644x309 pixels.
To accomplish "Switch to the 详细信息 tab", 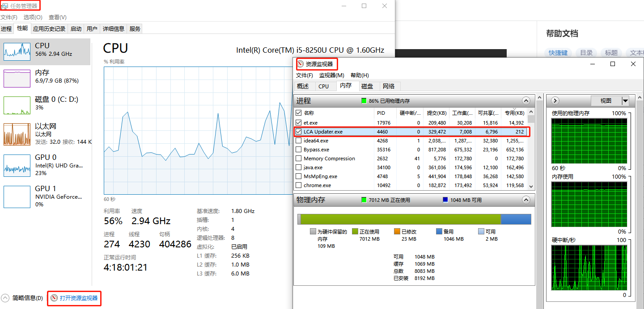I will click(114, 29).
